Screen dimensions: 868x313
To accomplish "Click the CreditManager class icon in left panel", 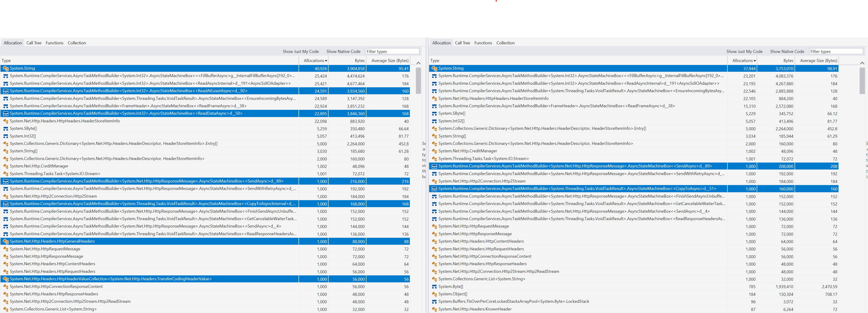I will pyautogui.click(x=5, y=166).
